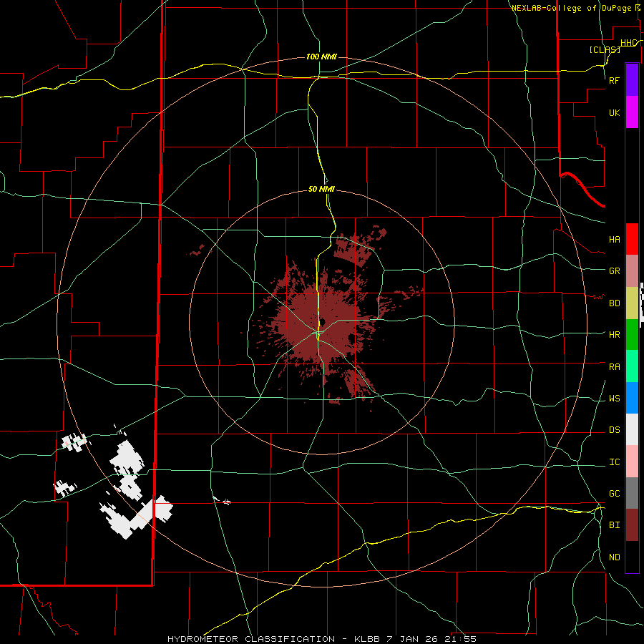Click the "100 NMI" range ring label
644x644 pixels.
pos(321,57)
